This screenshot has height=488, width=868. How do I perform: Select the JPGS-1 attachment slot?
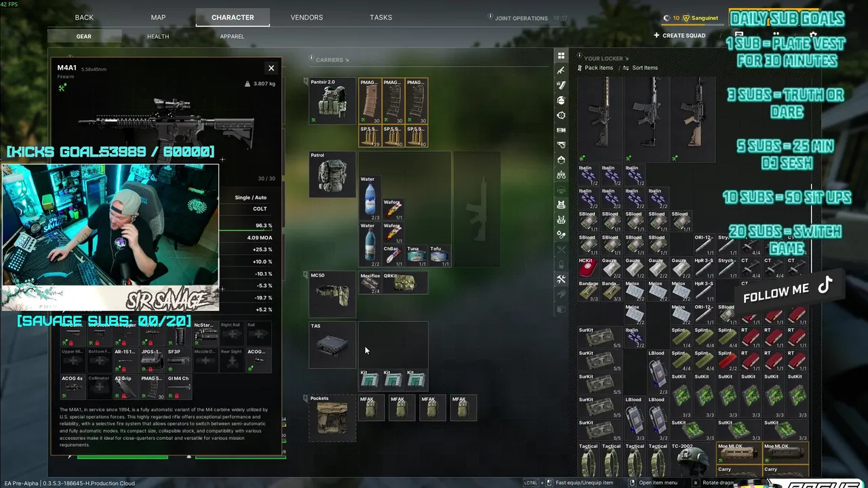click(153, 361)
